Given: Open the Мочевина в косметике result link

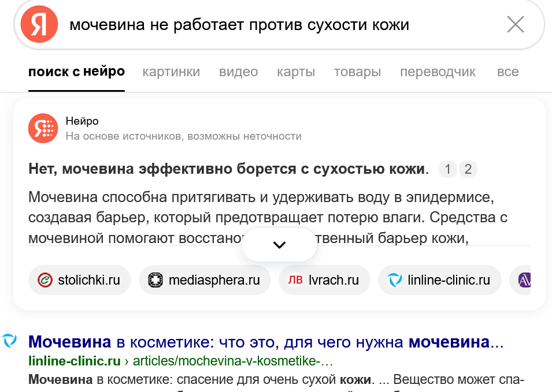Looking at the screenshot, I should point(266,342).
